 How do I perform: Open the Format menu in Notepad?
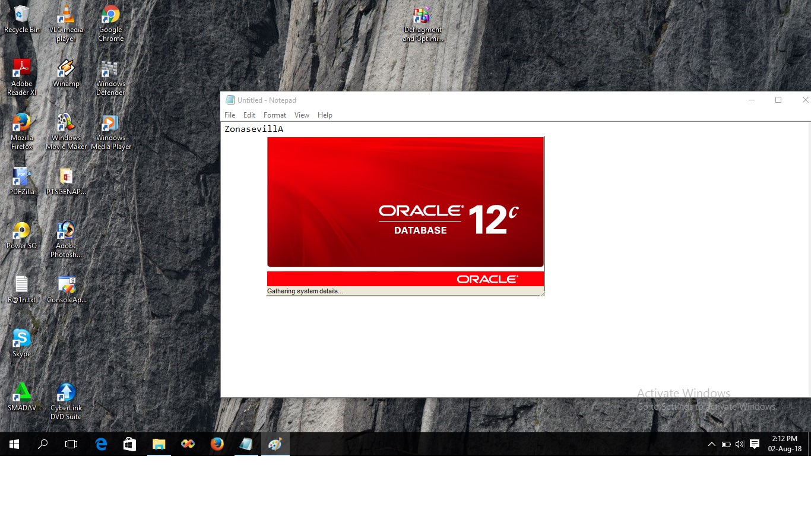(x=274, y=115)
